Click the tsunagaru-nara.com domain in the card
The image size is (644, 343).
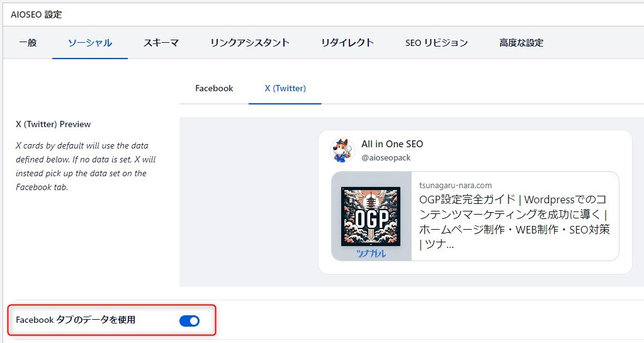(x=455, y=186)
